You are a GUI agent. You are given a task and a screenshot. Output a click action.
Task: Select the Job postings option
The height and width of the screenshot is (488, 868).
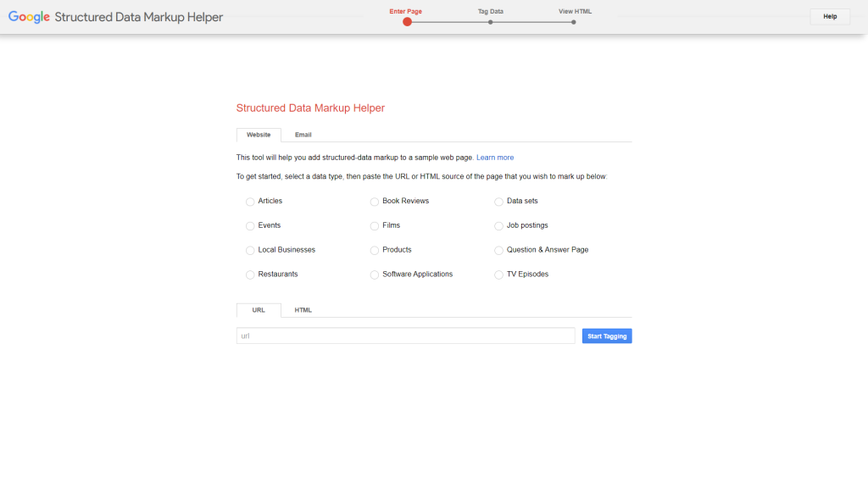click(498, 226)
